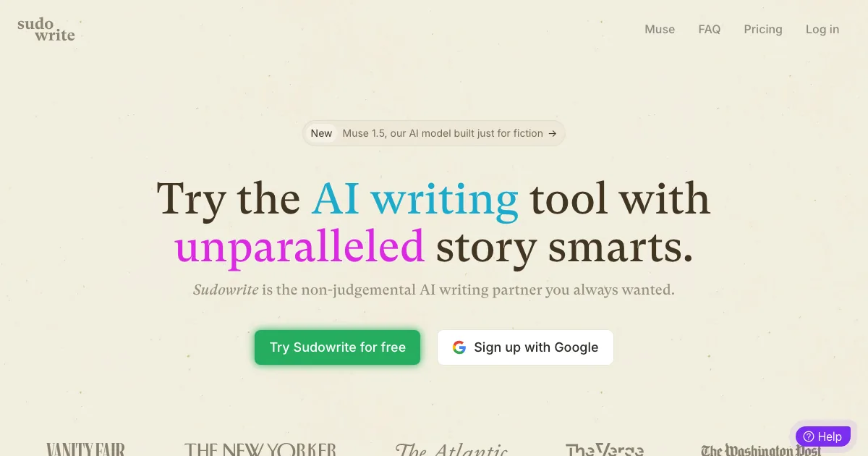Click the Google G logo icon
868x456 pixels.
click(459, 347)
